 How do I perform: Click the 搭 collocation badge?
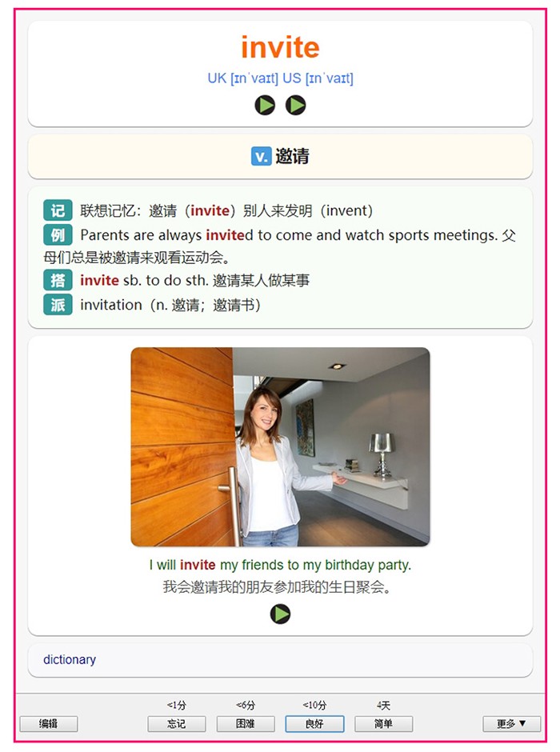pyautogui.click(x=58, y=280)
